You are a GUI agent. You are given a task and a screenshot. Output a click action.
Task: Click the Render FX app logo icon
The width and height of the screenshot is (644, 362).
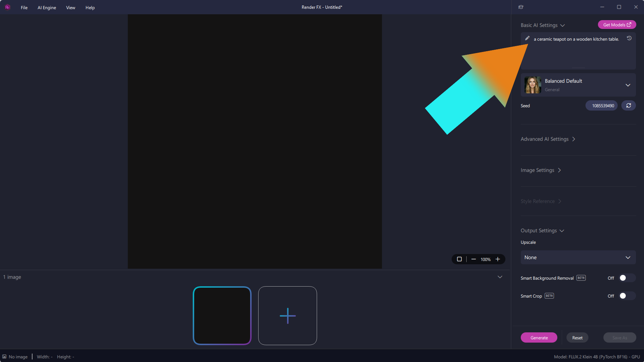tap(7, 7)
